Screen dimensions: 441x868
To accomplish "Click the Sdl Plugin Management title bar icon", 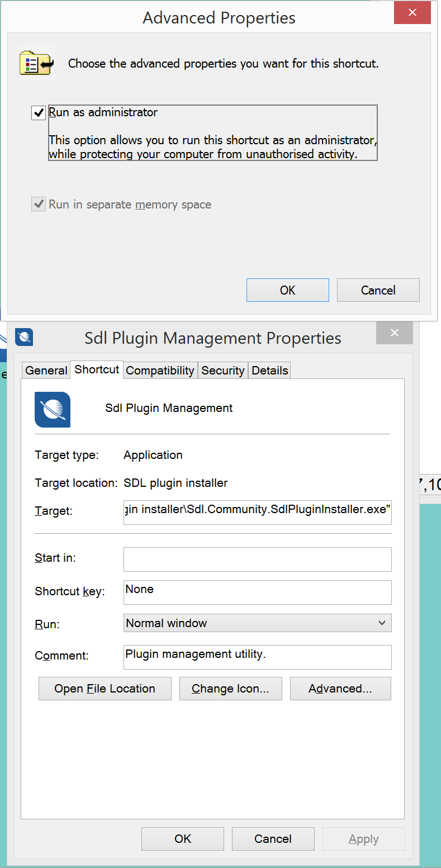I will [x=24, y=337].
